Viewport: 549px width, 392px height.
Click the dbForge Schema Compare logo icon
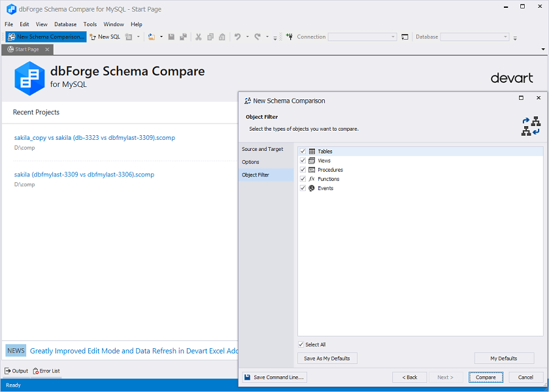click(30, 78)
